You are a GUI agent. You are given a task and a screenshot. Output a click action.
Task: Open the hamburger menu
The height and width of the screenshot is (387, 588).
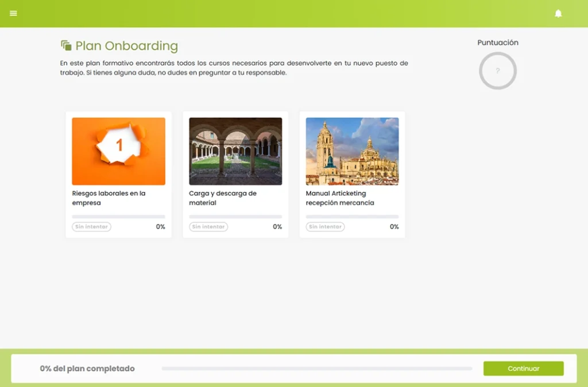[14, 13]
